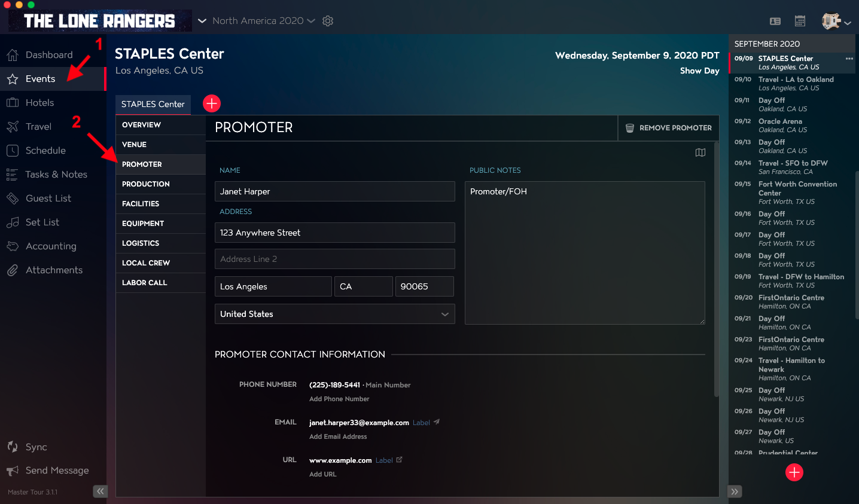859x504 pixels.
Task: Open user avatar menu
Action: coord(836,21)
